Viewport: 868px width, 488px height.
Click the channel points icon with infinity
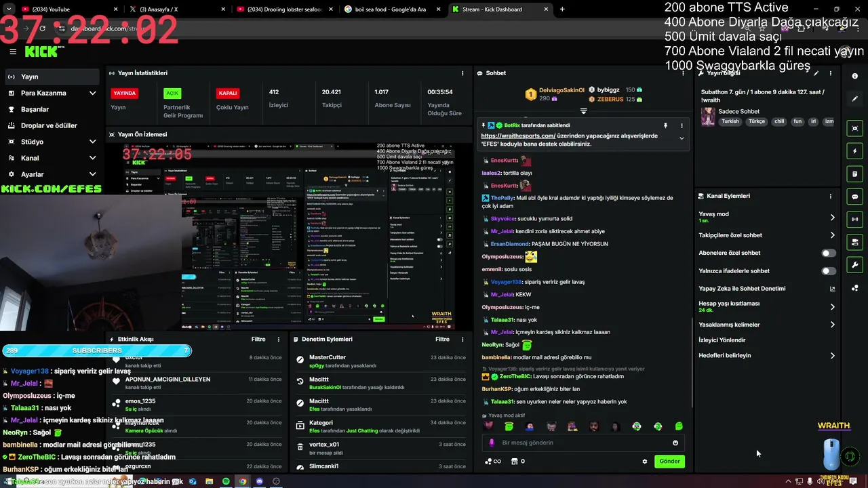pos(493,462)
